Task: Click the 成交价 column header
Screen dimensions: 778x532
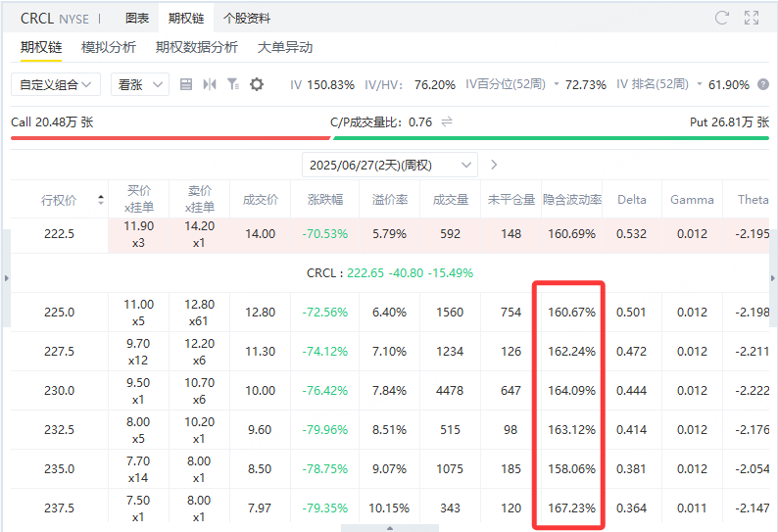Action: [261, 200]
